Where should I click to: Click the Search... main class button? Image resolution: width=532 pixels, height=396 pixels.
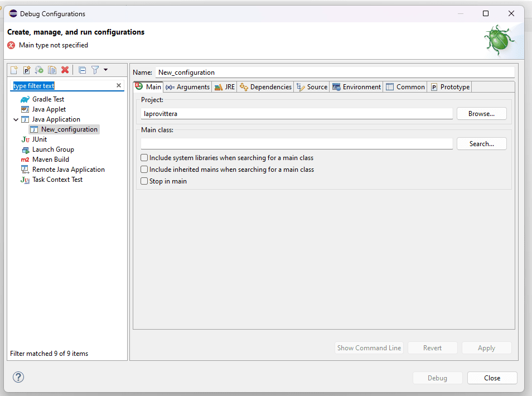481,143
